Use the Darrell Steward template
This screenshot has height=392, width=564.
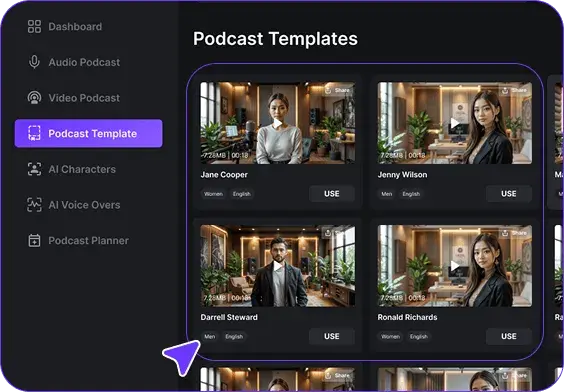[x=332, y=336]
